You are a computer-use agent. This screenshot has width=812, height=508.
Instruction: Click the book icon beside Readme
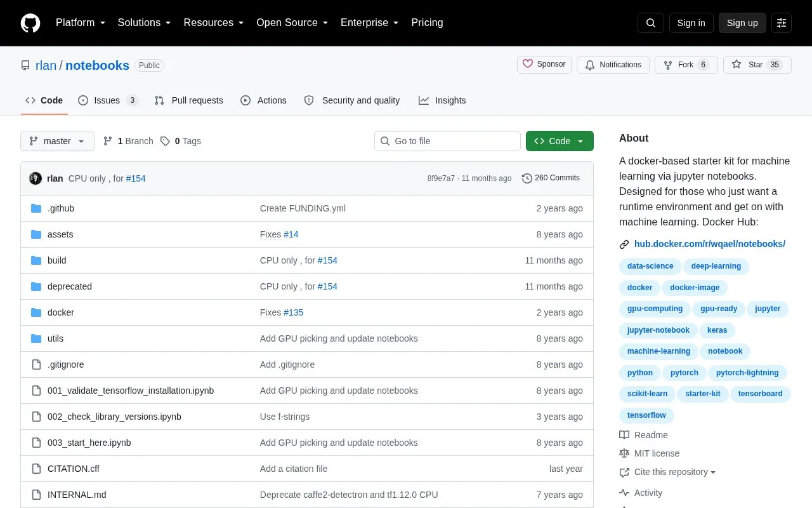[624, 435]
